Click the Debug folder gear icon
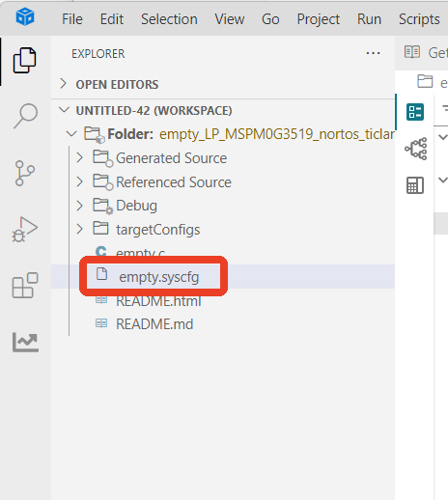The image size is (448, 500). (102, 206)
